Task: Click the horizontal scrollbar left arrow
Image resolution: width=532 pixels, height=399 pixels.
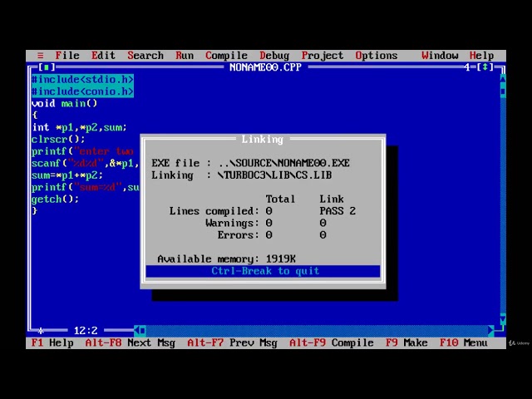Action: click(136, 330)
